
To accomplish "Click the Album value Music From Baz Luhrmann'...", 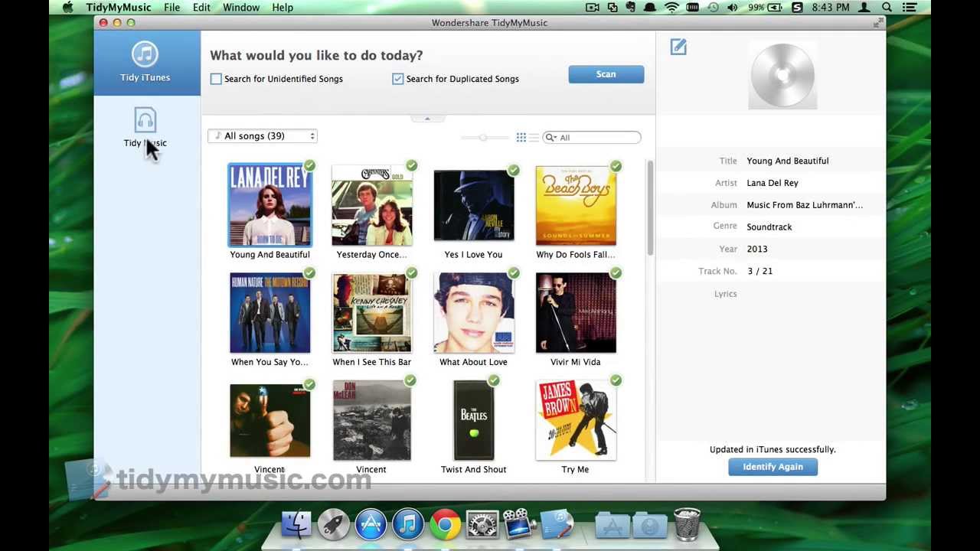I will 804,205.
